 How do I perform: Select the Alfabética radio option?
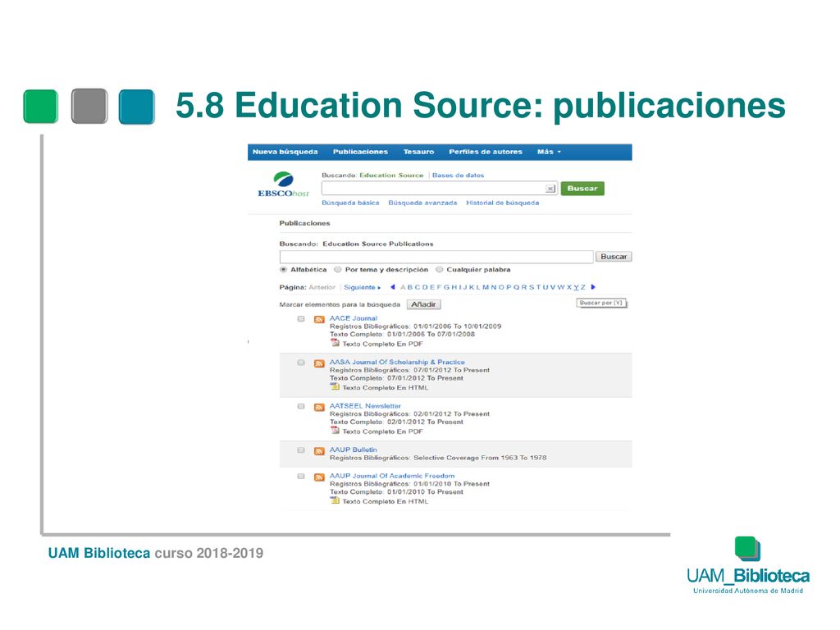(x=283, y=269)
